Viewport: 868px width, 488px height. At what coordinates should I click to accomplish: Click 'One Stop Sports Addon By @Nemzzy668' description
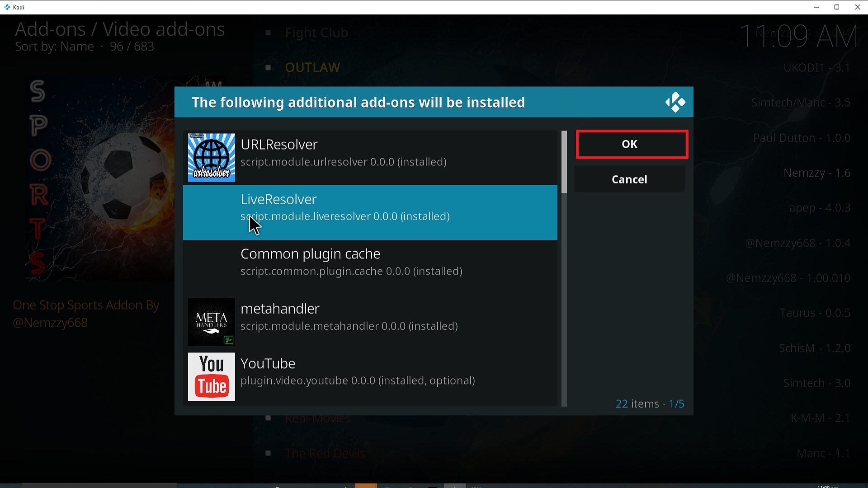(x=86, y=314)
